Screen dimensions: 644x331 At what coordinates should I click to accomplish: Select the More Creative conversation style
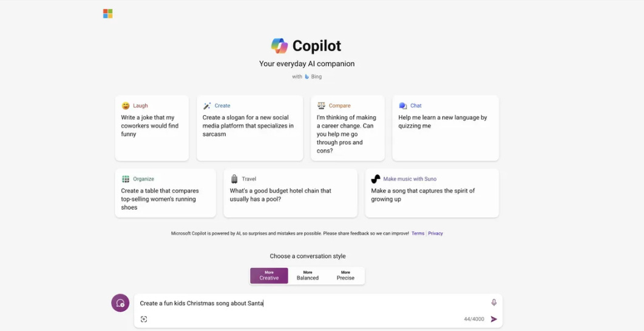(269, 276)
